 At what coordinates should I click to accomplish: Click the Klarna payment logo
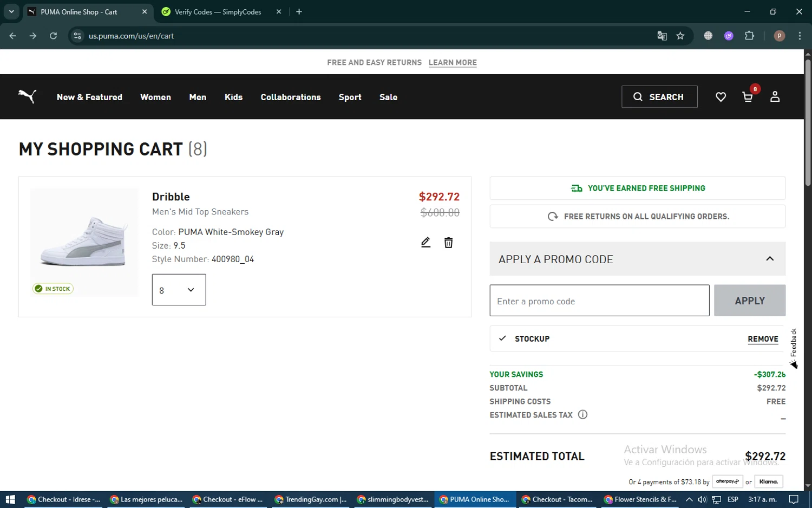pos(769,481)
